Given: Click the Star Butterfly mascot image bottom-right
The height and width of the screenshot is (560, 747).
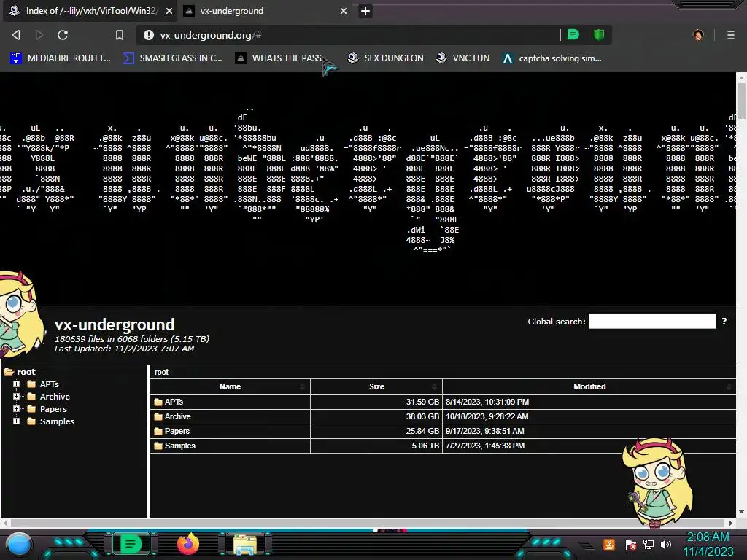Looking at the screenshot, I should [x=659, y=483].
